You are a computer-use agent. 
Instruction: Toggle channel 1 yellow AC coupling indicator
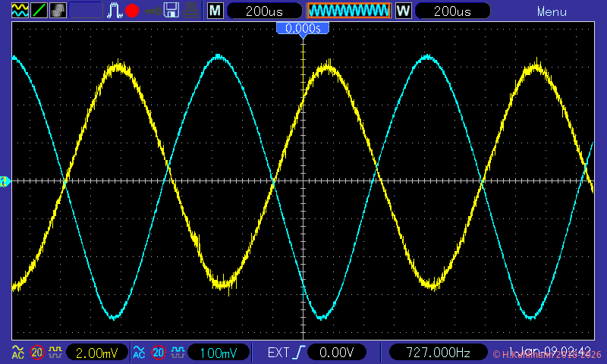click(x=18, y=352)
